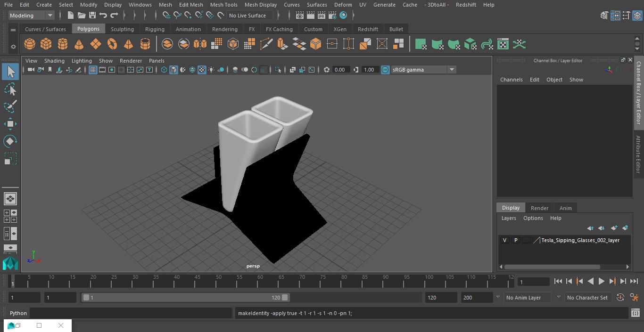Click the time range slider bar
The image size is (644, 332).
[x=185, y=298]
